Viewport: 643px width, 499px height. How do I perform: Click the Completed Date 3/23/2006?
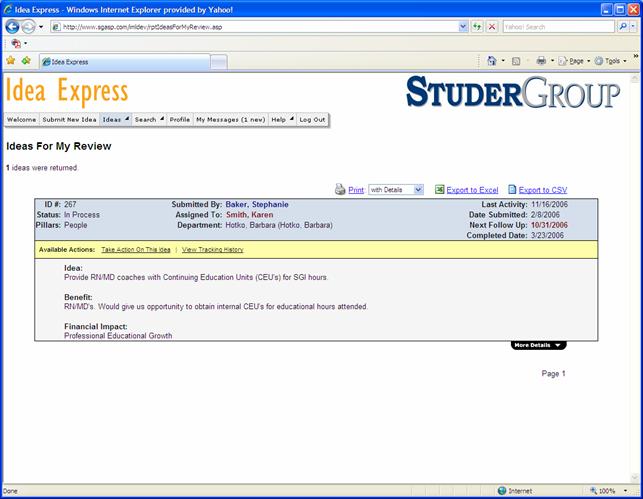547,235
